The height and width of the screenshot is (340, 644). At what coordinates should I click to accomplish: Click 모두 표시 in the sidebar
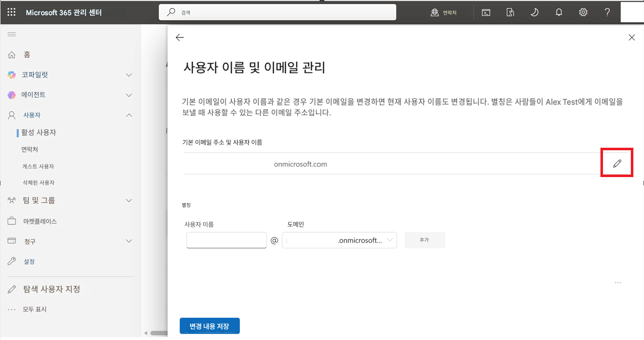[x=35, y=309]
